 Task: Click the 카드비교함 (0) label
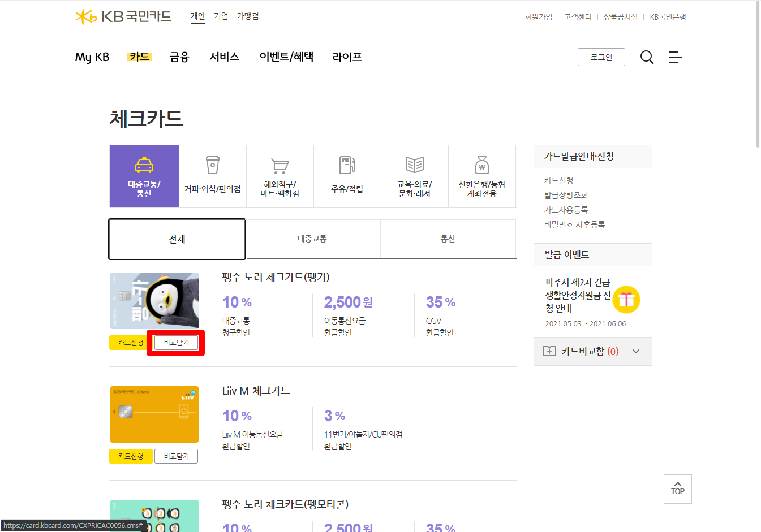coord(590,351)
